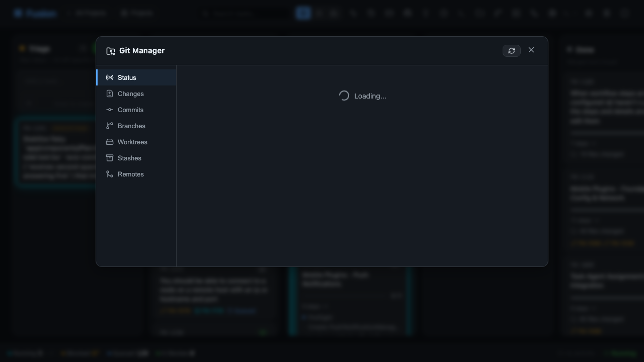Click the Git Manager folder icon in header
644x362 pixels.
[111, 51]
